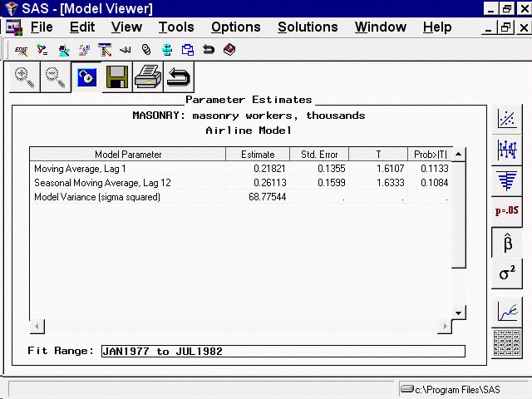Click the cyan alignment toolbar icon
This screenshot has width=532, height=399.
tap(167, 50)
